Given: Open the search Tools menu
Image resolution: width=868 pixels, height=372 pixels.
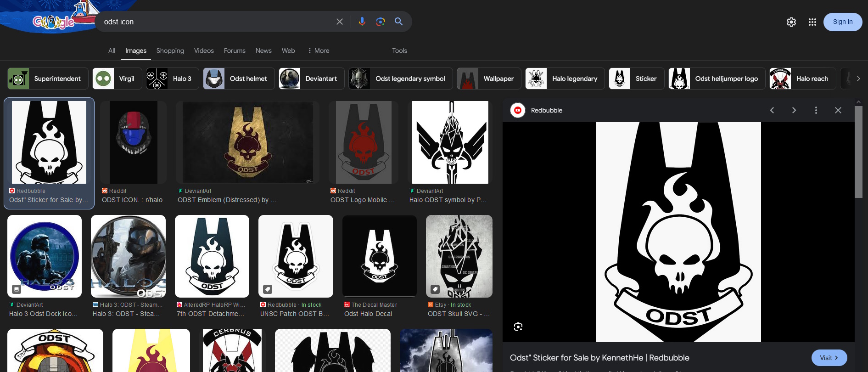Looking at the screenshot, I should click(399, 51).
